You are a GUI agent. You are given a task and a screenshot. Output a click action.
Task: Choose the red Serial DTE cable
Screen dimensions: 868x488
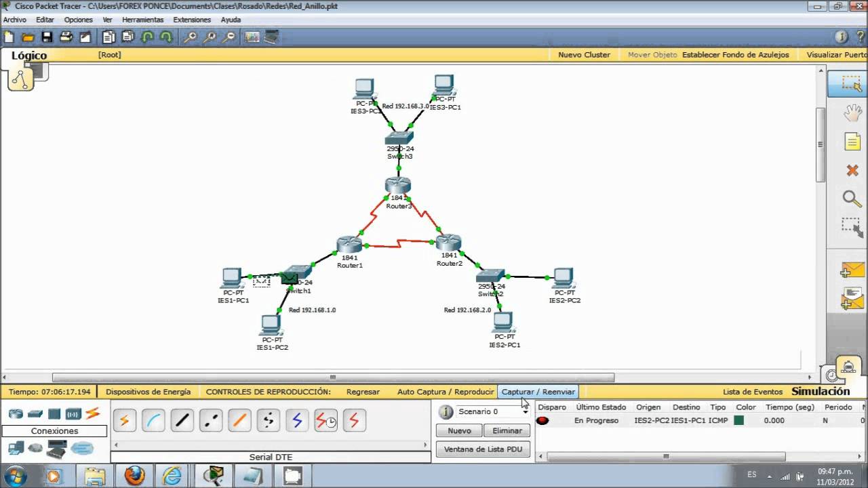coord(355,421)
